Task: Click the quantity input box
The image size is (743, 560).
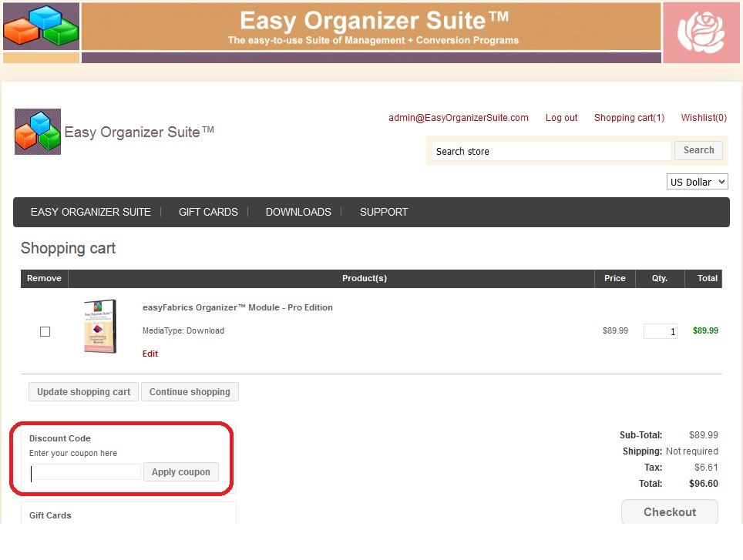Action: click(660, 331)
